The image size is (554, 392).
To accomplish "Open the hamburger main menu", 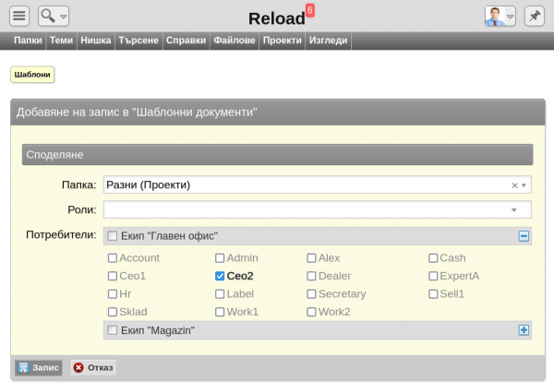I will pyautogui.click(x=19, y=16).
